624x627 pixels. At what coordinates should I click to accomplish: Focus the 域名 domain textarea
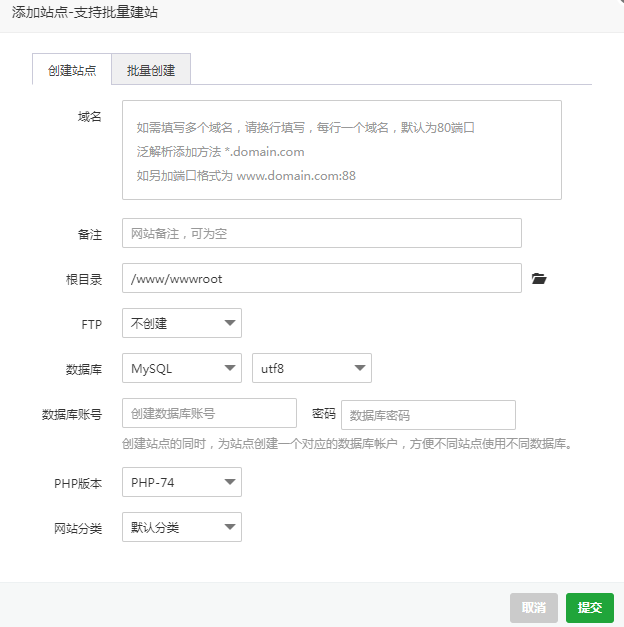(x=342, y=150)
